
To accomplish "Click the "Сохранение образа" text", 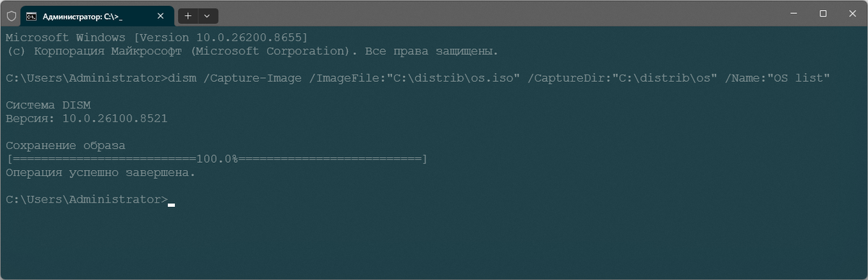I will coord(65,145).
